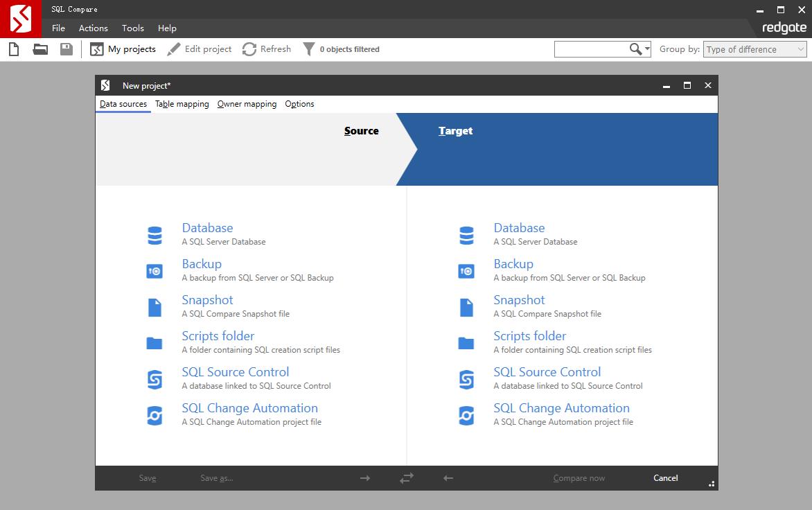Click the source Backup icon

tap(155, 272)
